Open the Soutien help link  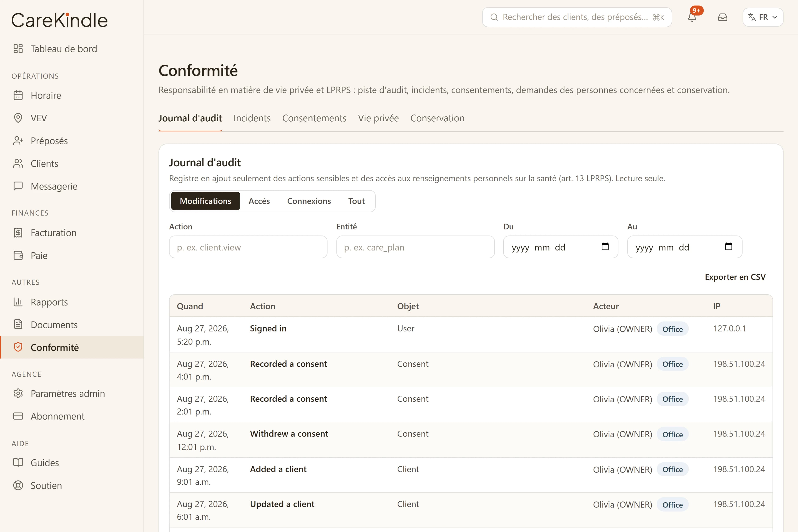tap(72, 485)
